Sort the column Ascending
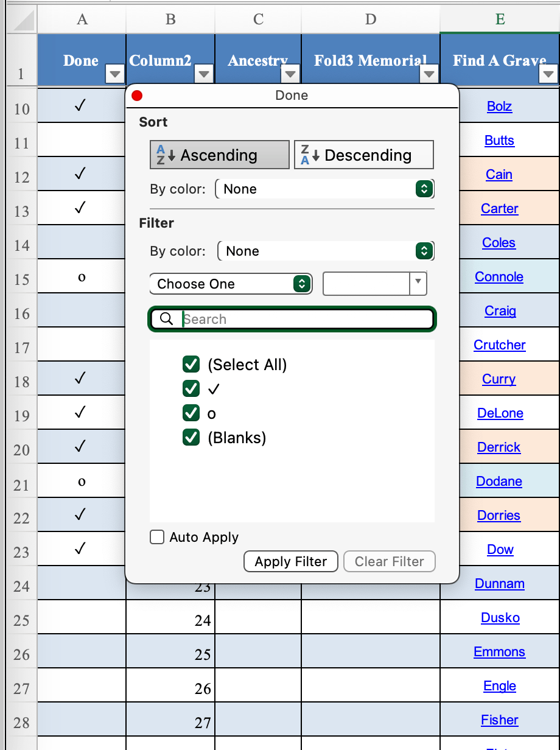Image resolution: width=560 pixels, height=750 pixels. pyautogui.click(x=220, y=155)
